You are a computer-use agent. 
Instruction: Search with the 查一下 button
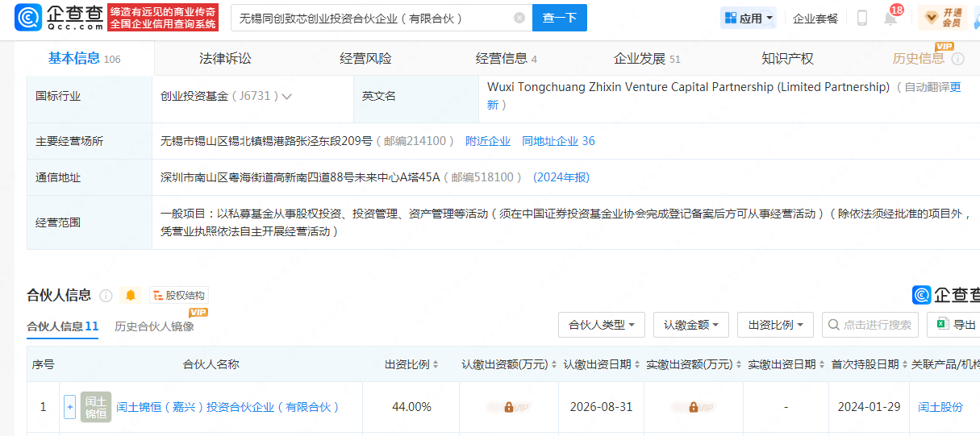tap(560, 18)
